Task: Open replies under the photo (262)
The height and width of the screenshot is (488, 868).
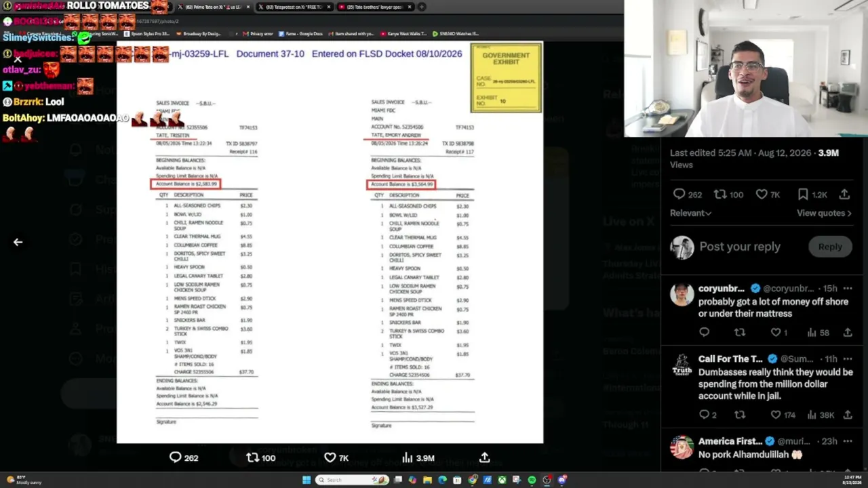Action: click(183, 457)
